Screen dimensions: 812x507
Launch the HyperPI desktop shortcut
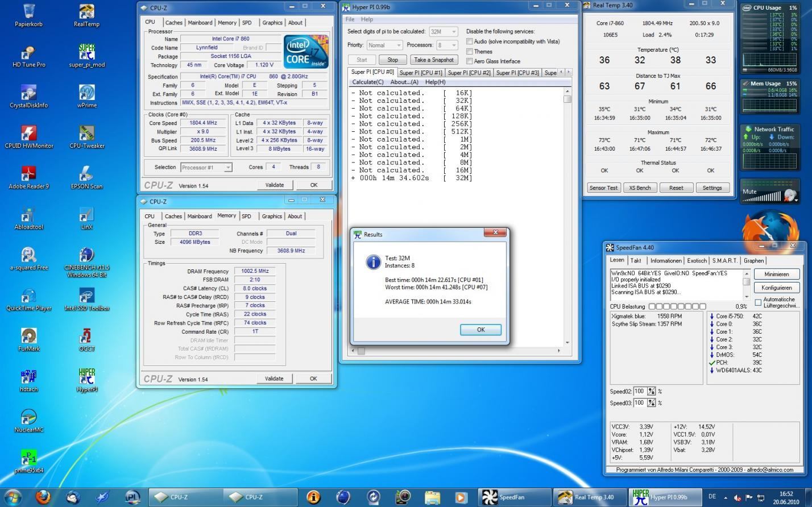click(x=86, y=380)
